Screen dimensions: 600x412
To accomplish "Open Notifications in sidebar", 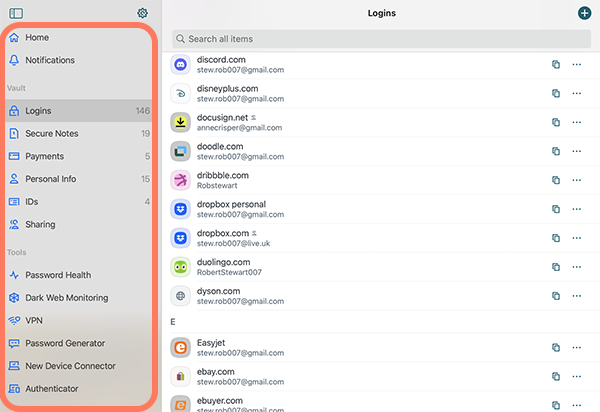I will point(78,60).
